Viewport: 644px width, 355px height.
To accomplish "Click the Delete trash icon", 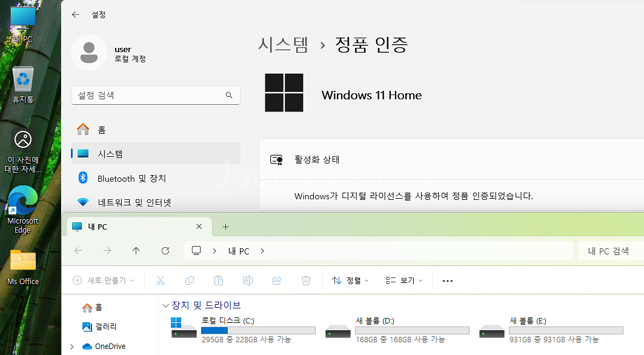I will pyautogui.click(x=305, y=280).
